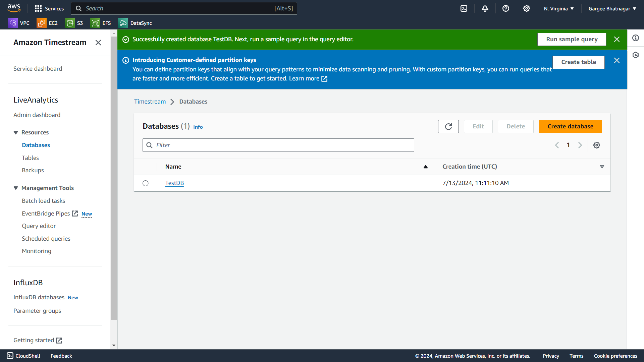
Task: Click the refresh databases icon button
Action: pyautogui.click(x=448, y=126)
